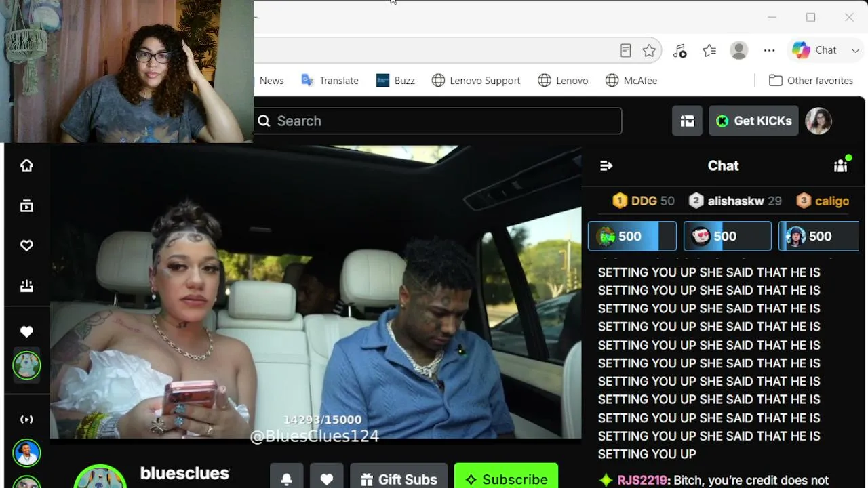The width and height of the screenshot is (868, 488).
Task: Click the green Subscribe button
Action: click(x=506, y=479)
